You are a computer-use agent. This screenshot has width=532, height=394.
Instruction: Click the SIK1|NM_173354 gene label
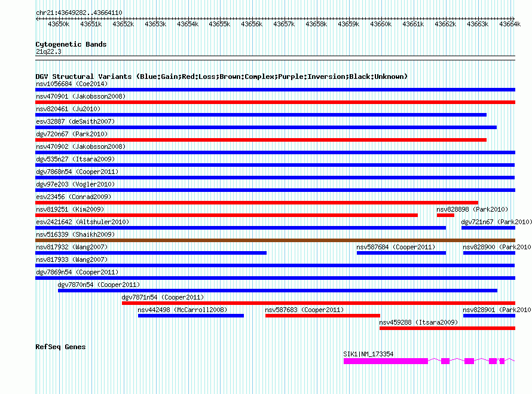[368, 354]
